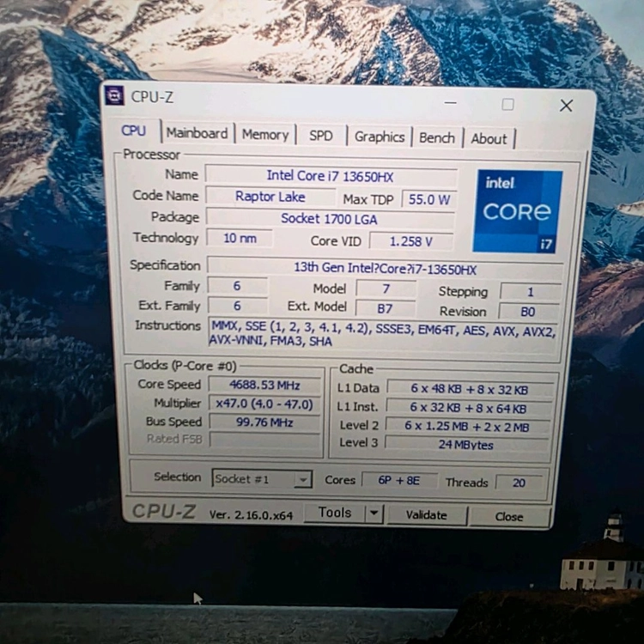Click the Socket 1700 LGA package value
The width and height of the screenshot is (644, 644).
click(330, 218)
